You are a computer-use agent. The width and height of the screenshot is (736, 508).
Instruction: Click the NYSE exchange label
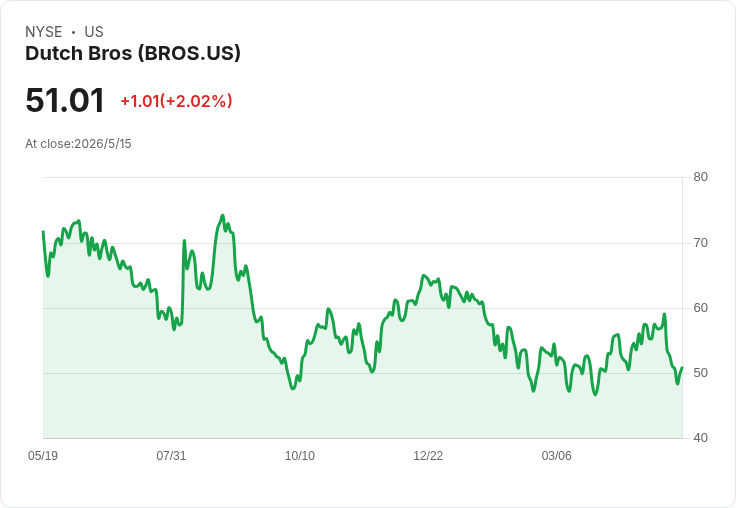pyautogui.click(x=44, y=32)
